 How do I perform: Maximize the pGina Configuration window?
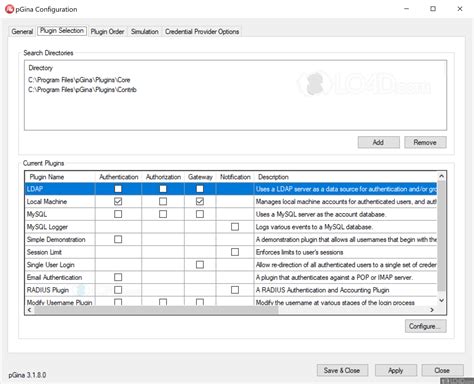(x=433, y=9)
